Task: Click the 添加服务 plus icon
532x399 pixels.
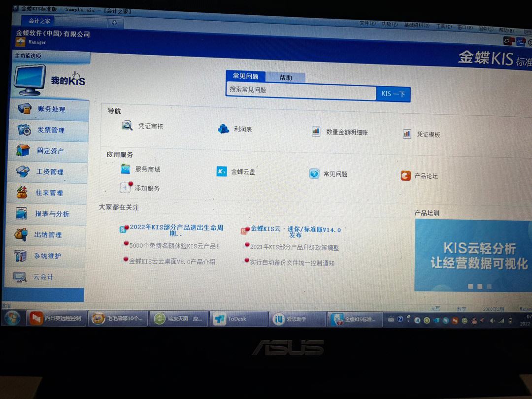Action: (125, 187)
